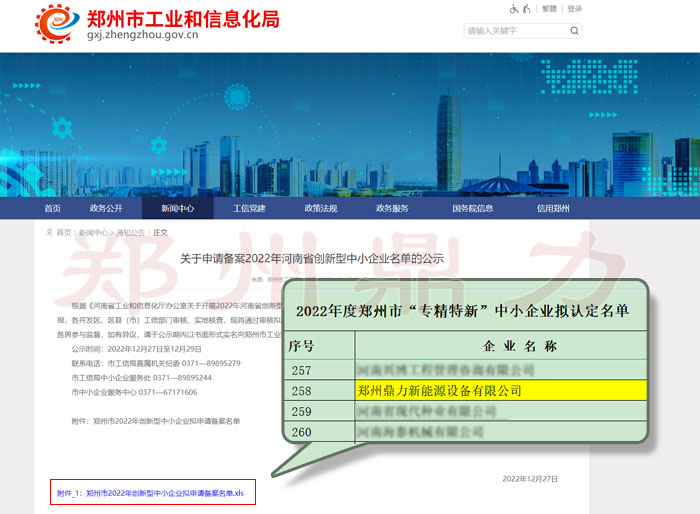The width and height of the screenshot is (700, 514).
Task: Select 政策法规 in the main menu
Action: pos(320,209)
